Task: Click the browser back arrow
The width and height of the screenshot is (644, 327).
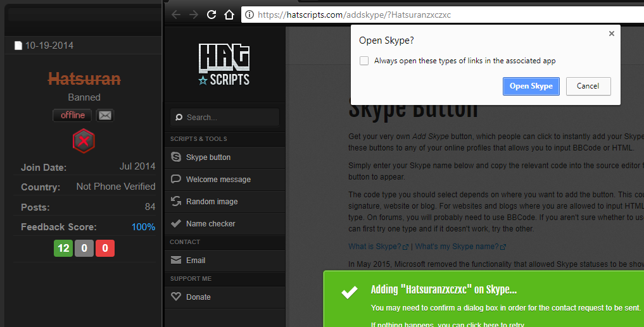Action: (x=176, y=15)
